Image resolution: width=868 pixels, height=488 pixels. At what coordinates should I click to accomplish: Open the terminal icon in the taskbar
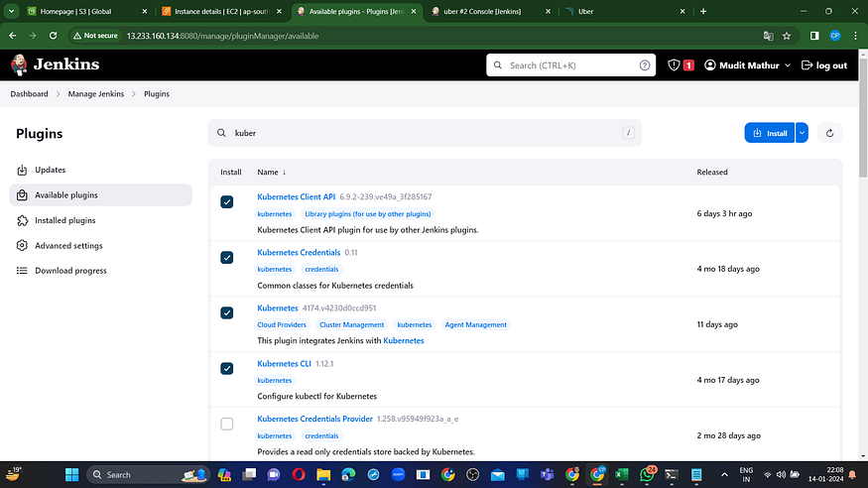point(672,475)
